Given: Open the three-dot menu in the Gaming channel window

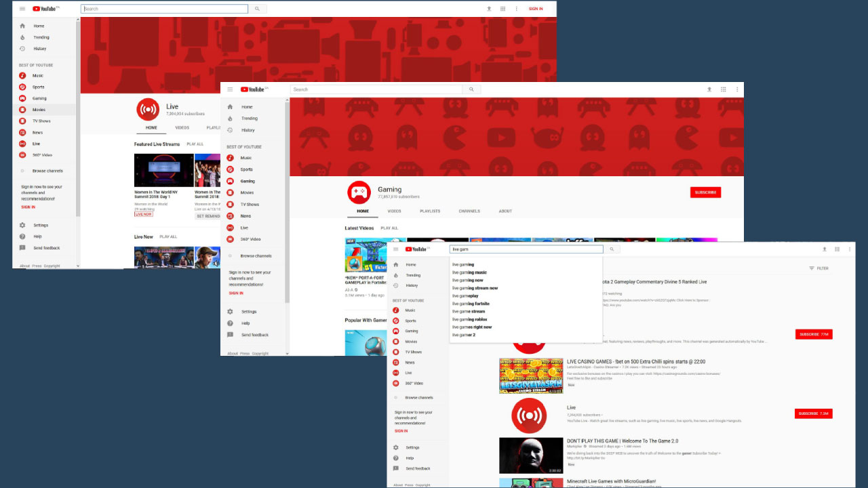Looking at the screenshot, I should (x=737, y=89).
